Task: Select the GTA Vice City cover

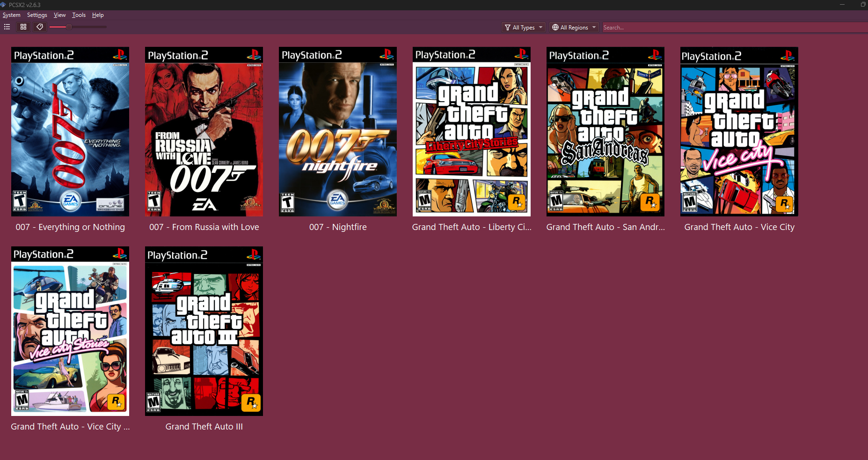Action: coord(739,132)
